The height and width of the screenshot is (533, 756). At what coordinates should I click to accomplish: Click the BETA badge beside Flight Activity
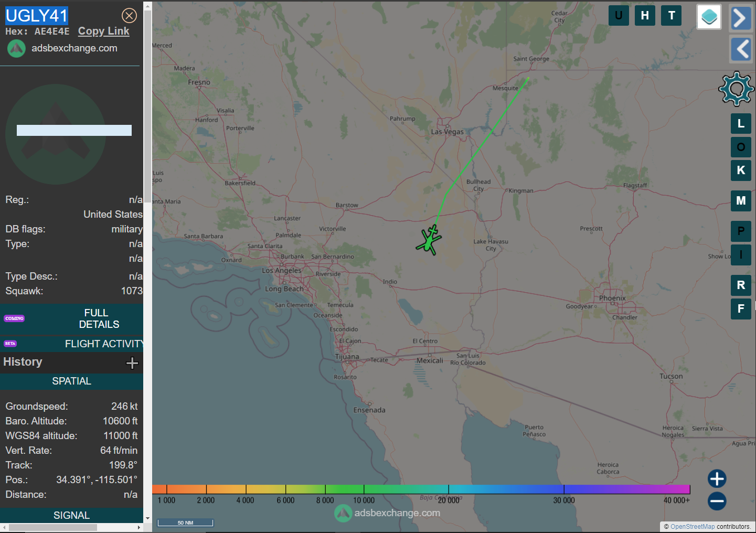pyautogui.click(x=10, y=344)
